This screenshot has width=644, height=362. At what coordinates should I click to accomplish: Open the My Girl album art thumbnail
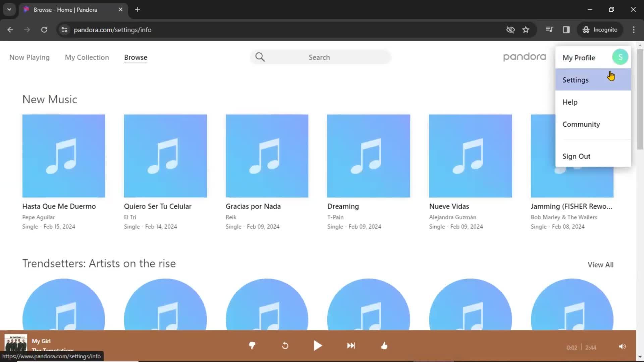tap(16, 343)
